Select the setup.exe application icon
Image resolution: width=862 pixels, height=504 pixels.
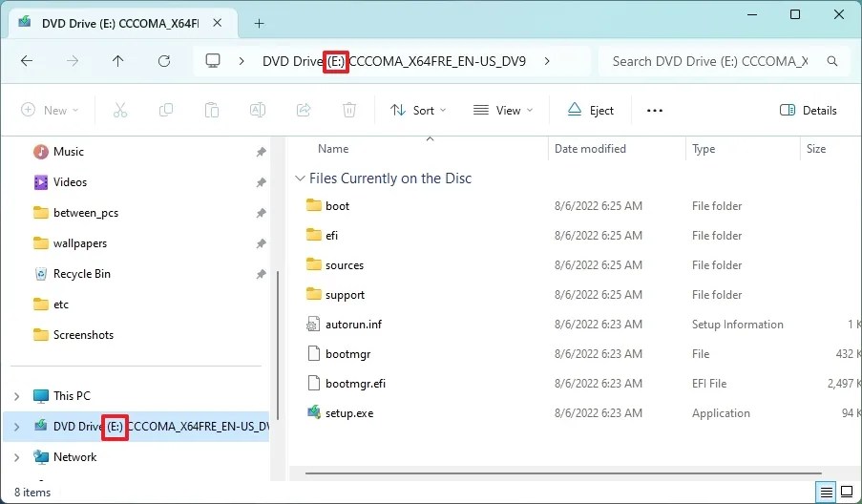(313, 412)
